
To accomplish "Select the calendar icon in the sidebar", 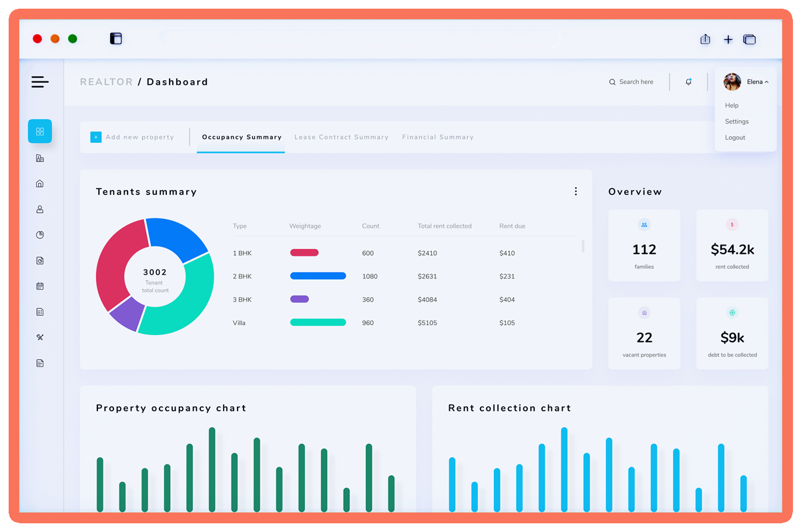I will 39,286.
